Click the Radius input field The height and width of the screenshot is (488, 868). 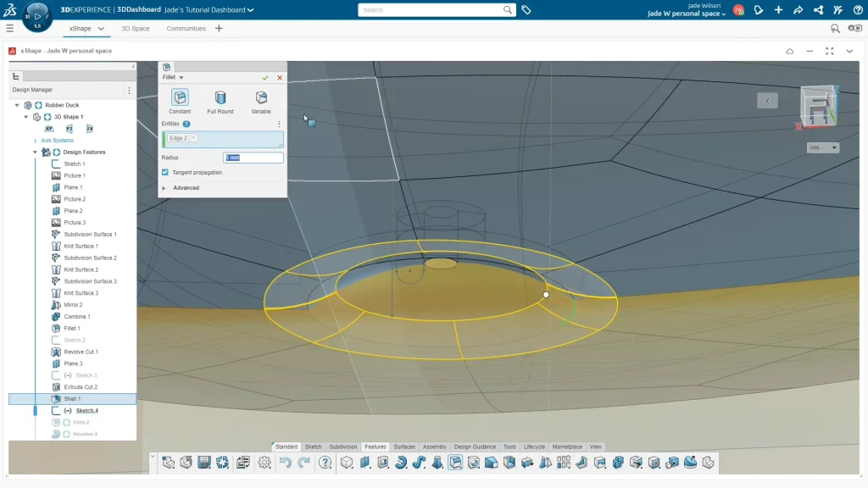coord(253,158)
